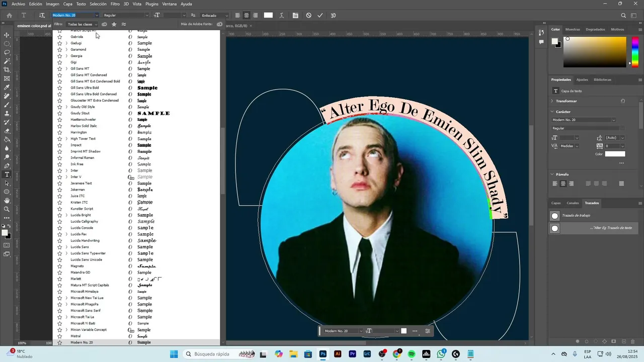Center text in options bar
Screen dimensions: 644x362
[246, 15]
